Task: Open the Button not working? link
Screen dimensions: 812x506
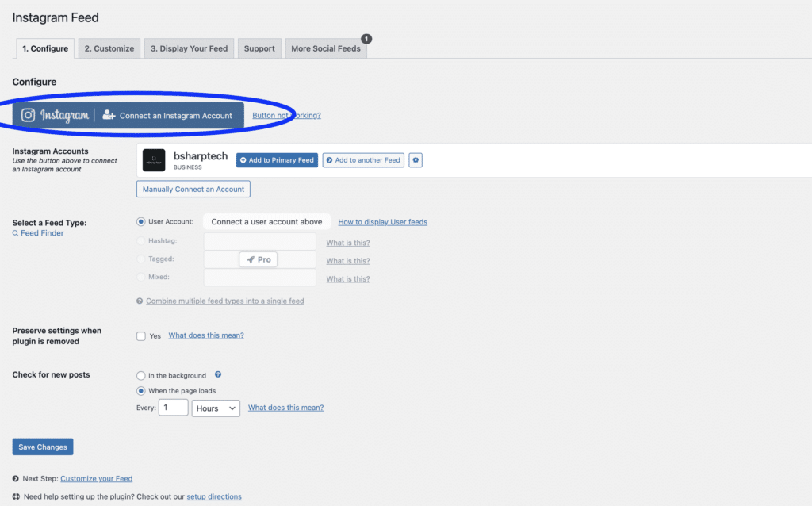Action: coord(286,116)
